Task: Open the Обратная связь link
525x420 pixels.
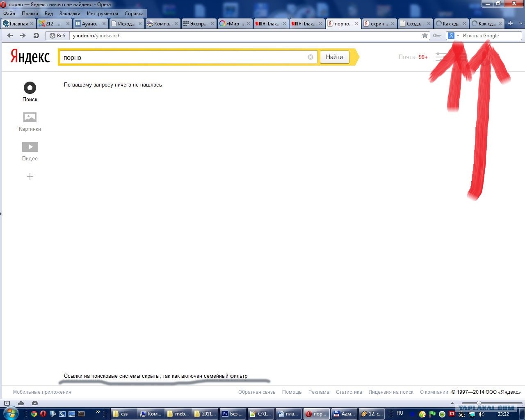Action: coord(257,392)
